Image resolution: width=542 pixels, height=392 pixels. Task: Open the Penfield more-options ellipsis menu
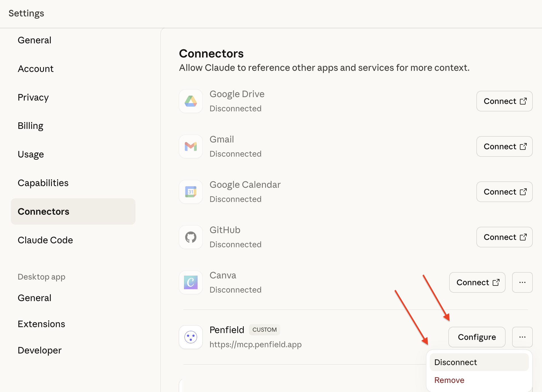(x=522, y=337)
